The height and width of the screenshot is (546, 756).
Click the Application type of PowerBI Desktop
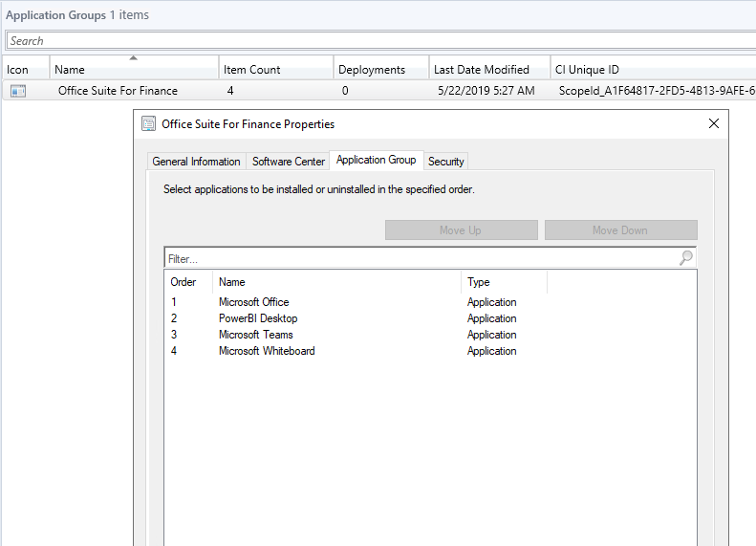point(492,318)
